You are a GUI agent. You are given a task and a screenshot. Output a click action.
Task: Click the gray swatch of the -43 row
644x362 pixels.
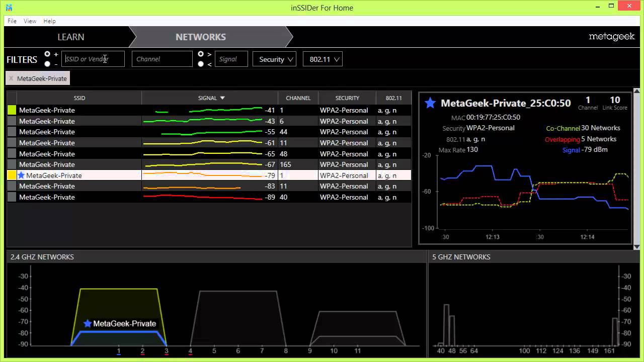[x=12, y=121]
